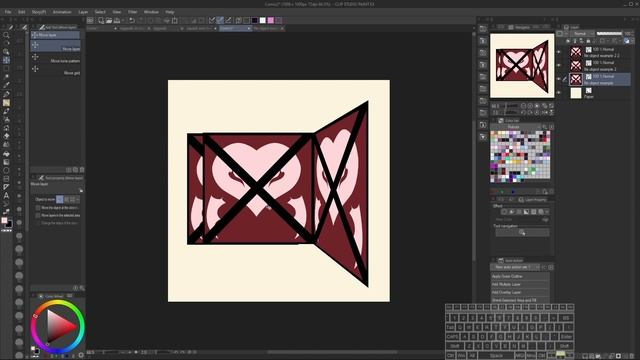Click the Layer palette tab

572,27
